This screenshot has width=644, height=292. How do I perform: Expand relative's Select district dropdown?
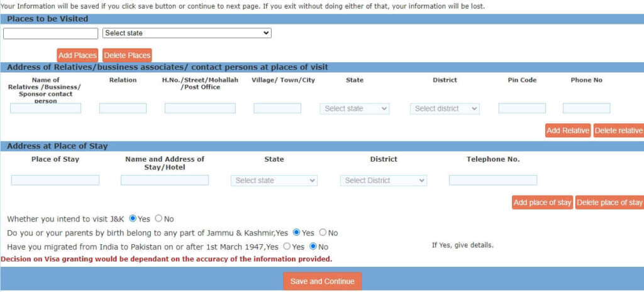click(445, 108)
